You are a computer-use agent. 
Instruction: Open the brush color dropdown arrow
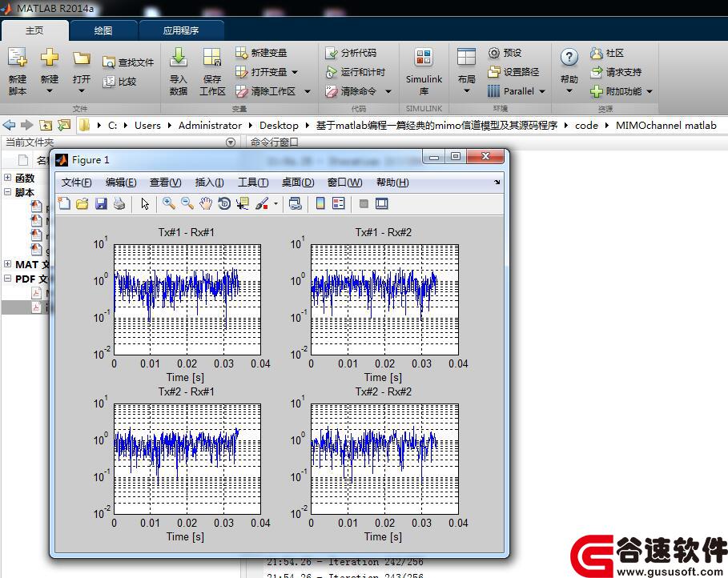point(276,204)
